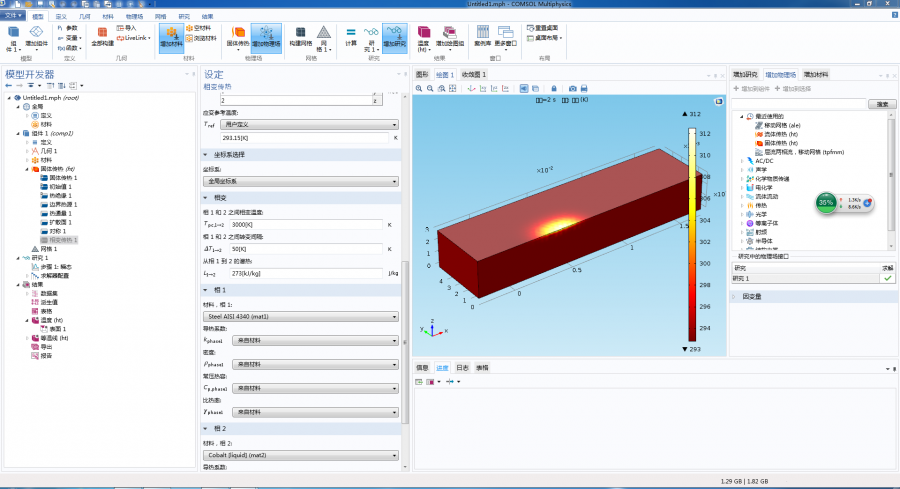Viewport: 900px width, 489px height.
Task: Click the 增加到组件 add to component button
Action: [751, 89]
